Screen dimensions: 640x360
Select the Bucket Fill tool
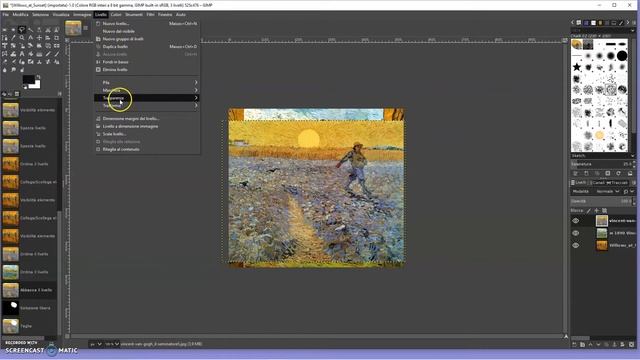coord(30,53)
